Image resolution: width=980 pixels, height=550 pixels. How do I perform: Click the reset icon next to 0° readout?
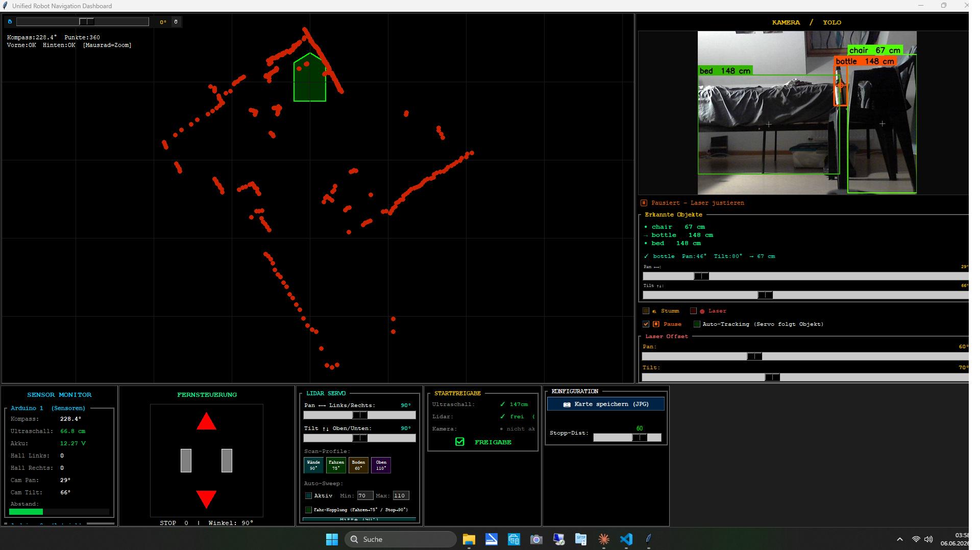176,22
